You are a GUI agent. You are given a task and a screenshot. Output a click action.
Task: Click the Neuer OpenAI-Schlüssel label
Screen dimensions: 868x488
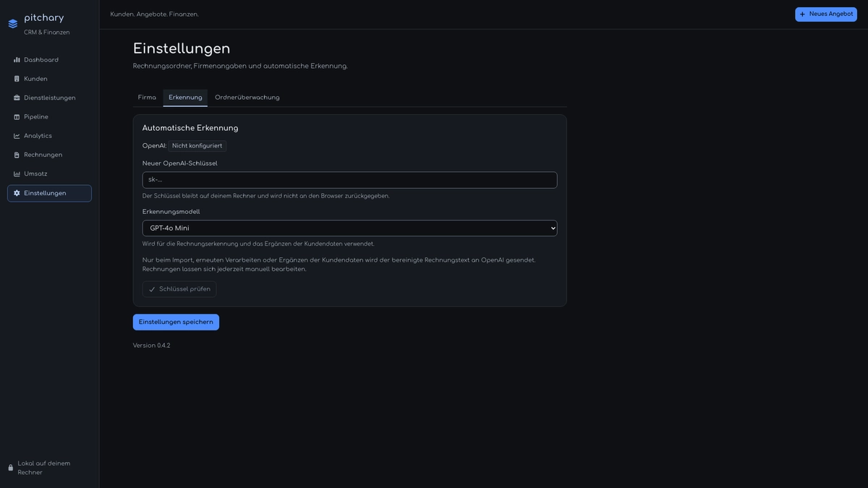click(180, 163)
